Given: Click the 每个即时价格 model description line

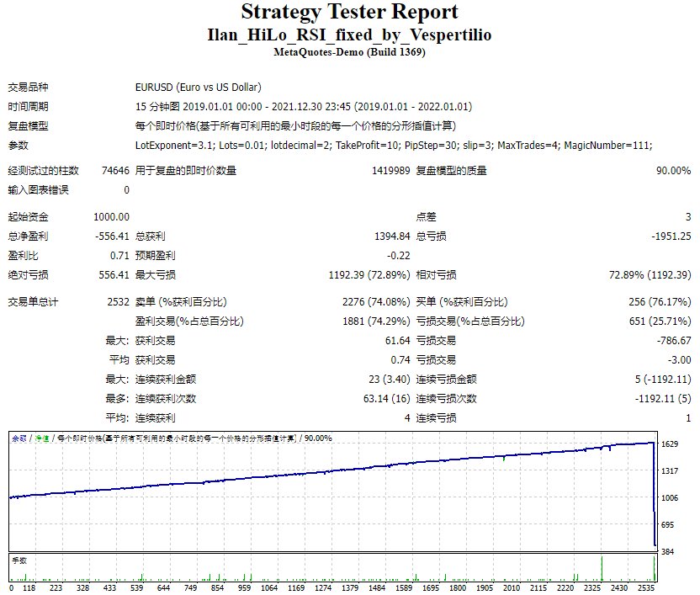Looking at the screenshot, I should click(x=295, y=126).
